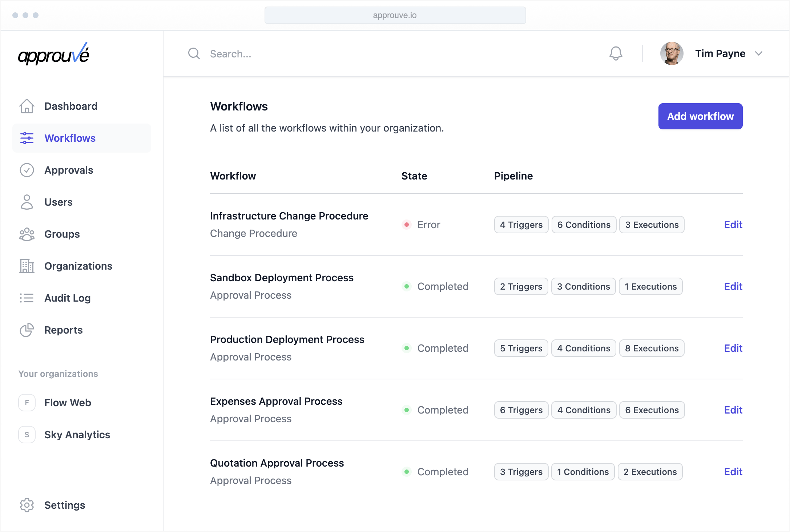Image resolution: width=790 pixels, height=532 pixels.
Task: Select the Sky Analytics organization badge
Action: click(x=27, y=435)
